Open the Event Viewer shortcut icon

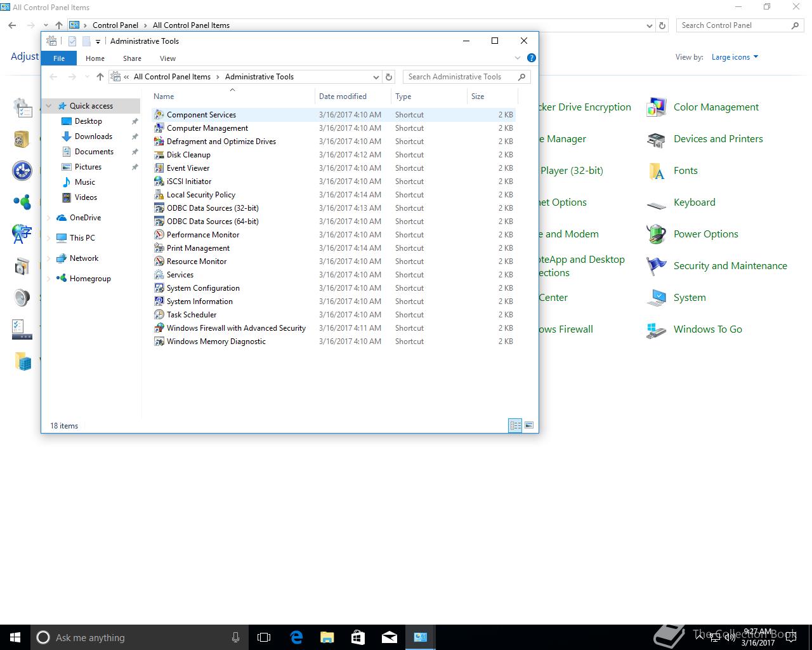159,168
